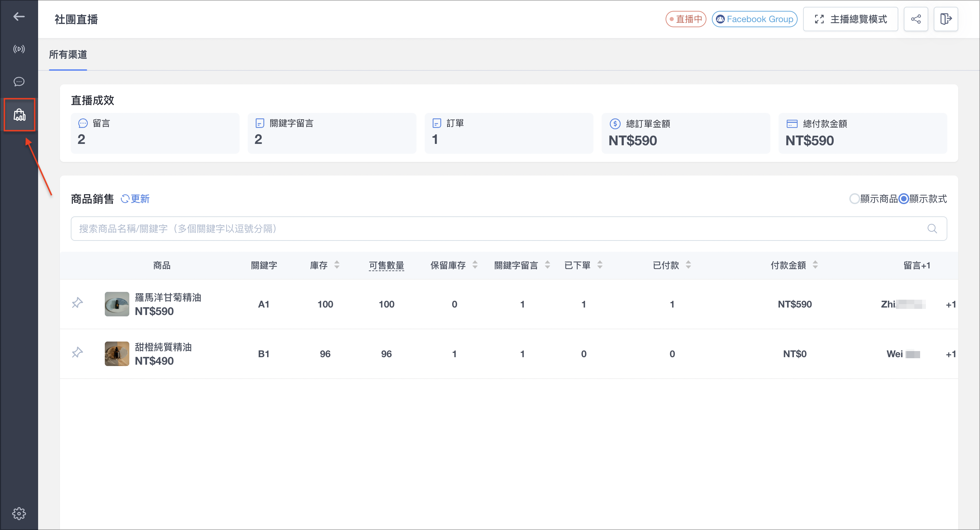The height and width of the screenshot is (530, 980).
Task: Click the Zhi commenter name
Action: point(903,304)
